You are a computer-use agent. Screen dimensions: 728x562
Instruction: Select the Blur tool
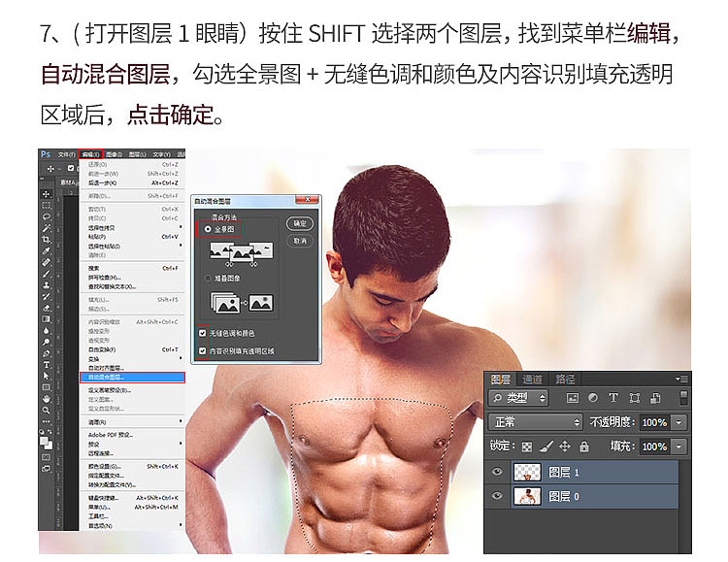point(46,331)
